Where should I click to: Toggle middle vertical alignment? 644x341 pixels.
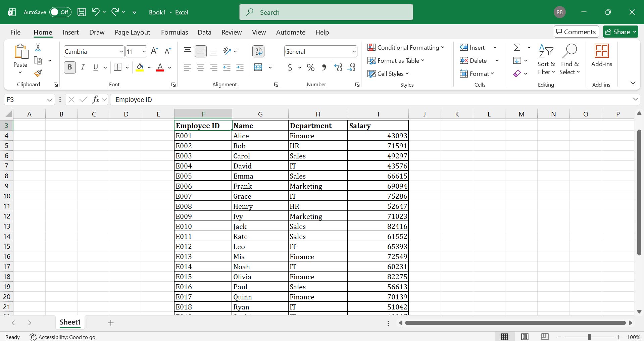tap(201, 51)
